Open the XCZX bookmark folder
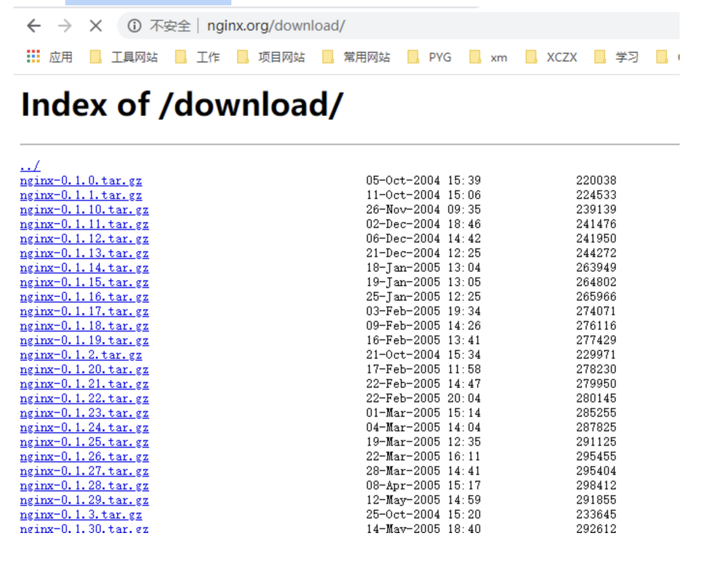 pos(551,57)
